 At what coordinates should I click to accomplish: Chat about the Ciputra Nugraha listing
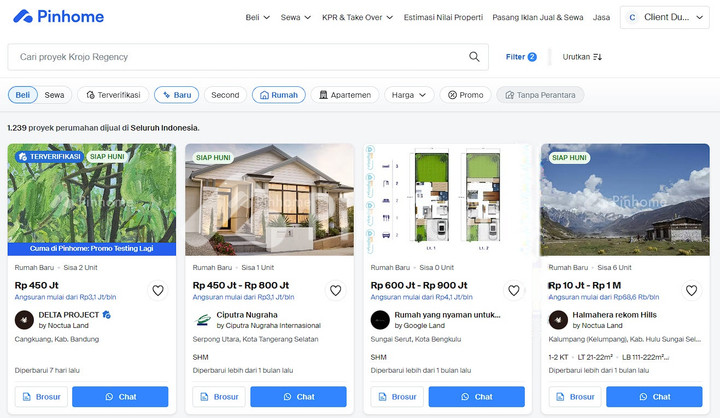click(x=298, y=396)
